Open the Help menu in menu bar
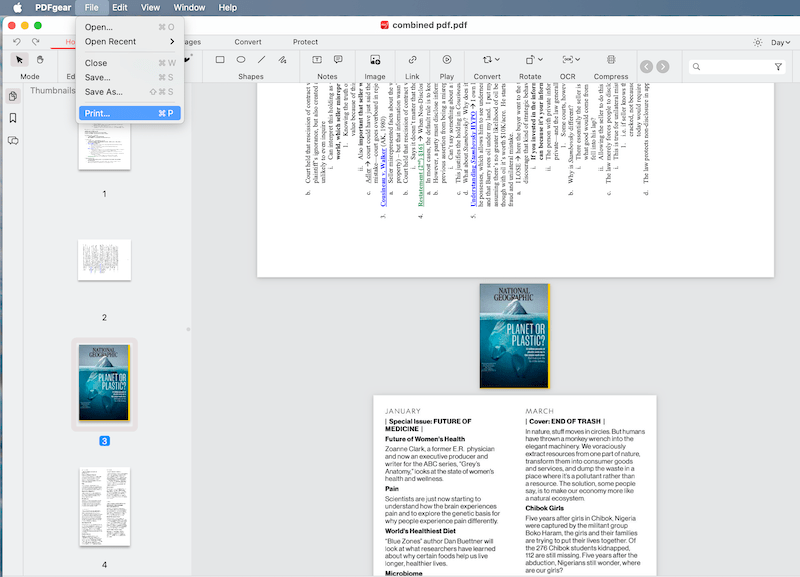Image resolution: width=800 pixels, height=577 pixels. click(228, 7)
